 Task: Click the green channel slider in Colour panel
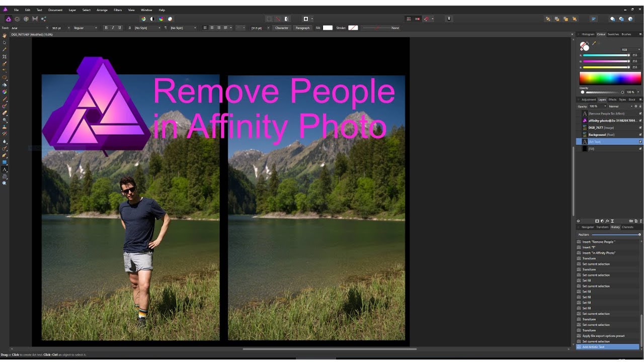click(606, 61)
